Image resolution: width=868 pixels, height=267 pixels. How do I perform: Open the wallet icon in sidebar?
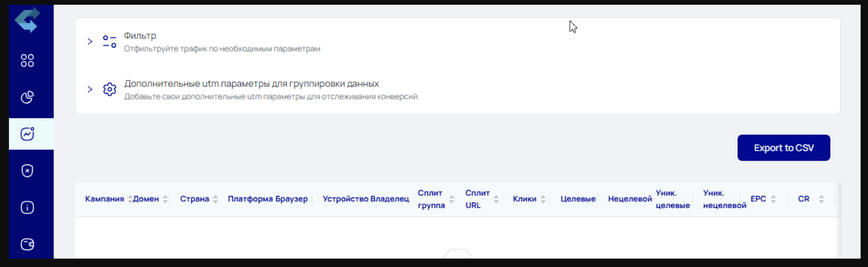pos(27,244)
